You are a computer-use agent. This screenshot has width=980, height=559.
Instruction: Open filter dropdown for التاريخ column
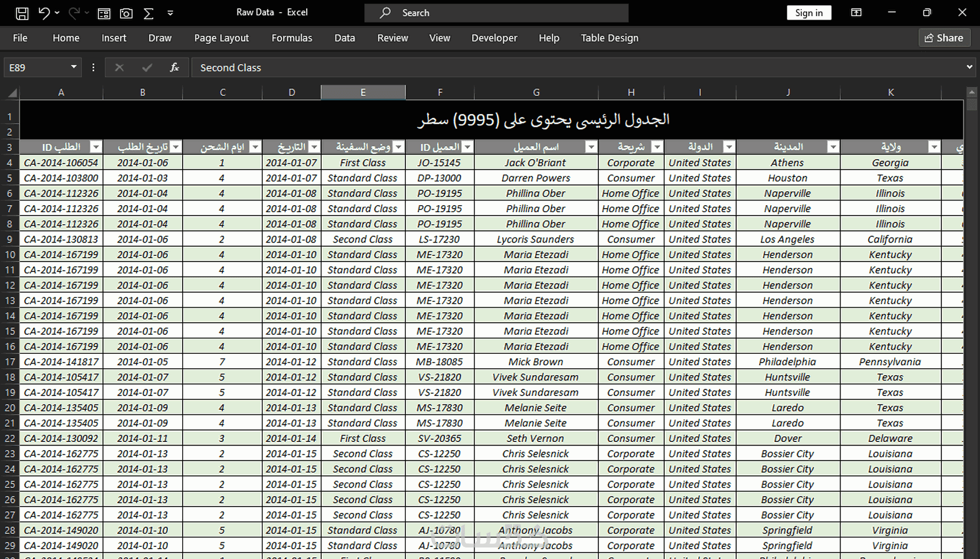point(314,147)
